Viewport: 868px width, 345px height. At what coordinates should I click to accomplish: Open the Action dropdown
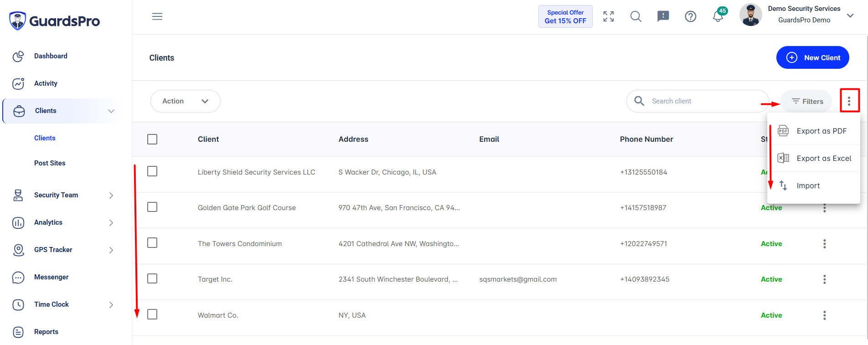click(186, 101)
